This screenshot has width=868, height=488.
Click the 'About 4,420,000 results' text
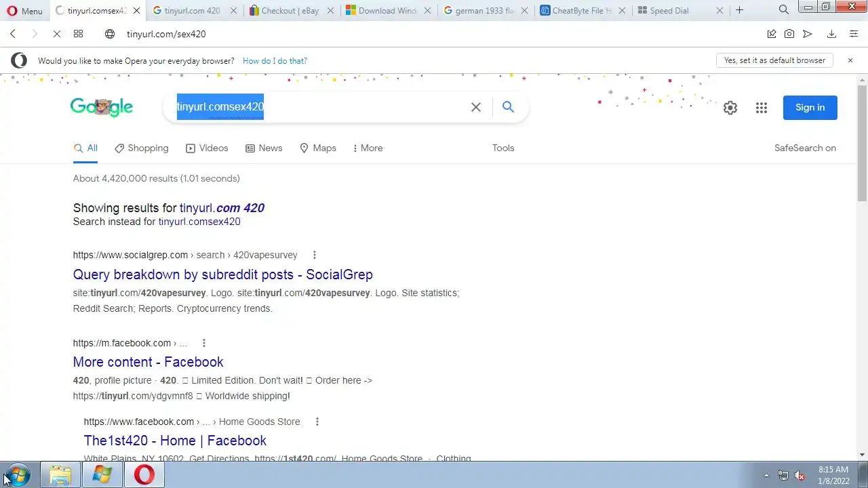[x=156, y=178]
